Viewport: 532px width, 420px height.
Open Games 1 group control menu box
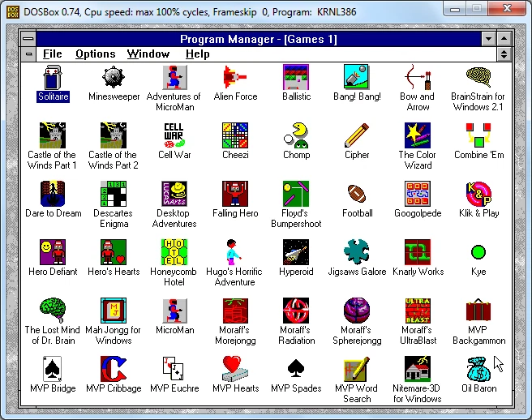(x=28, y=54)
